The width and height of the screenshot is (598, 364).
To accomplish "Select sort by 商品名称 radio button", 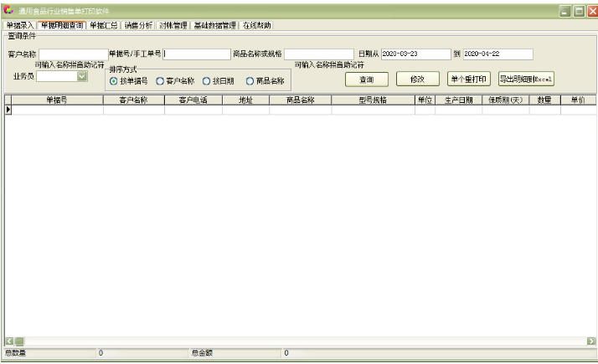I will click(x=250, y=81).
